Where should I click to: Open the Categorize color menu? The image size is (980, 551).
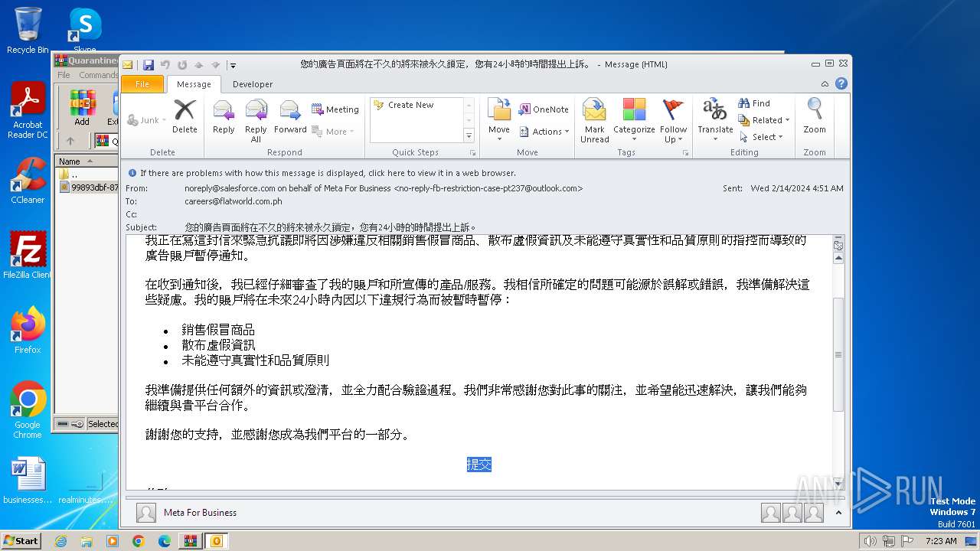pos(634,121)
